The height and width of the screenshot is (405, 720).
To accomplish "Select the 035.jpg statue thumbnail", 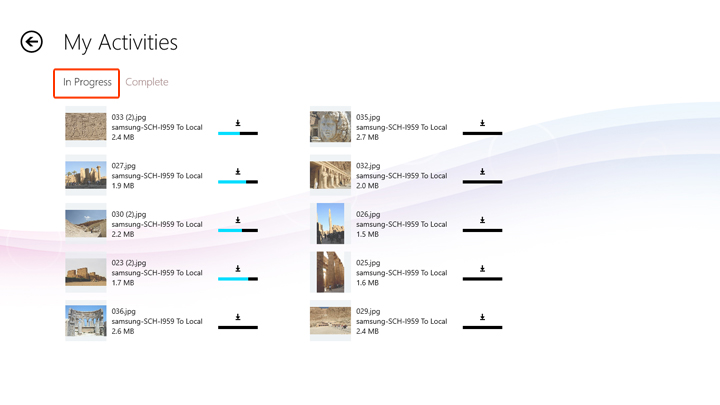I will click(x=330, y=127).
